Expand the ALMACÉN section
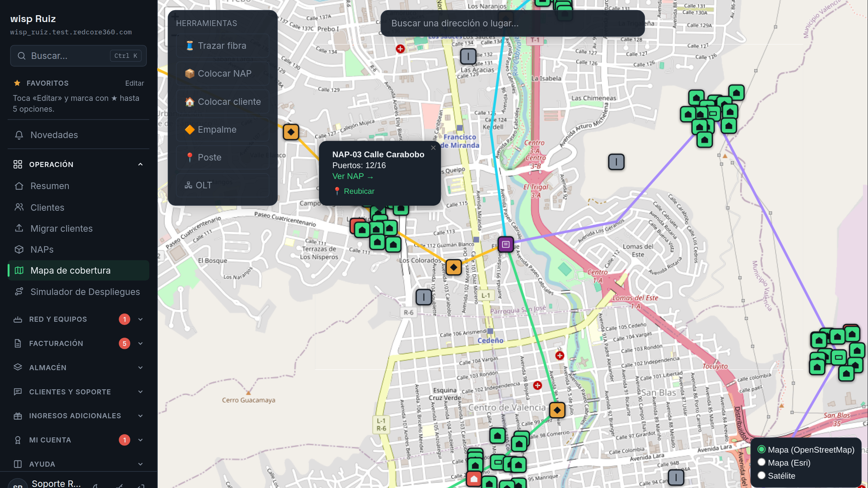Screen dimensions: 868x488 coord(78,368)
